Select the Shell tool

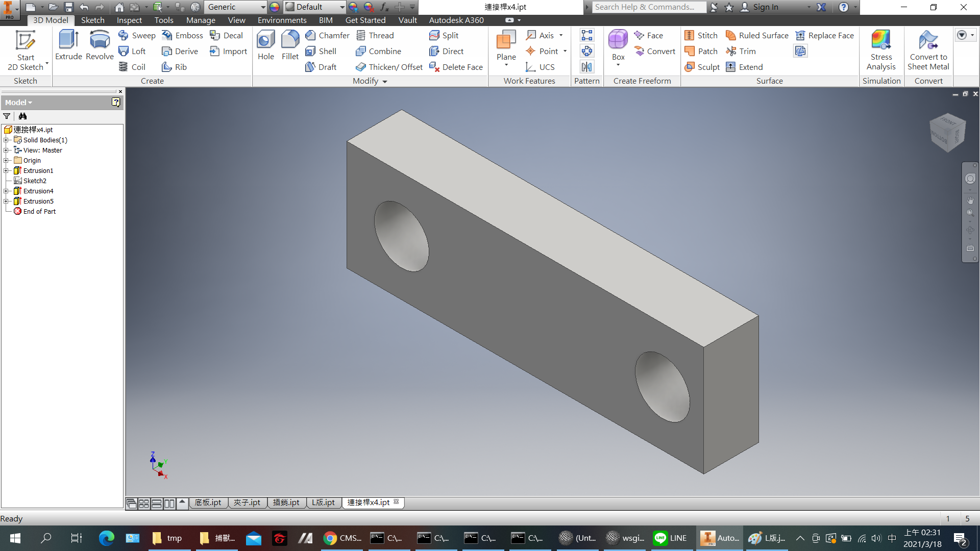(321, 51)
